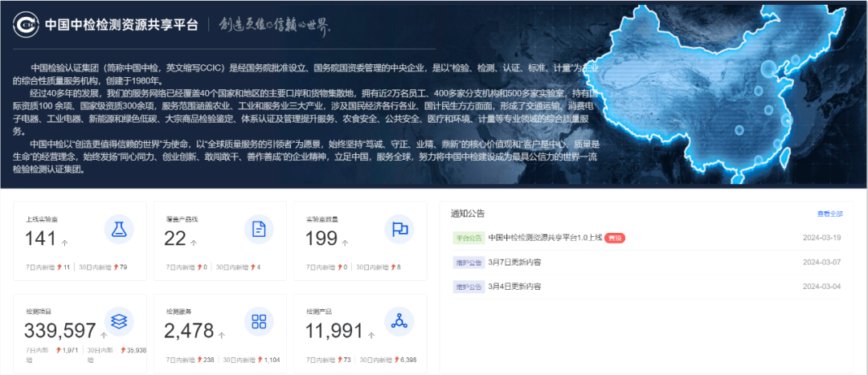Click the network nodes icon on 检测产品 card
This screenshot has height=375, width=868.
(x=399, y=321)
